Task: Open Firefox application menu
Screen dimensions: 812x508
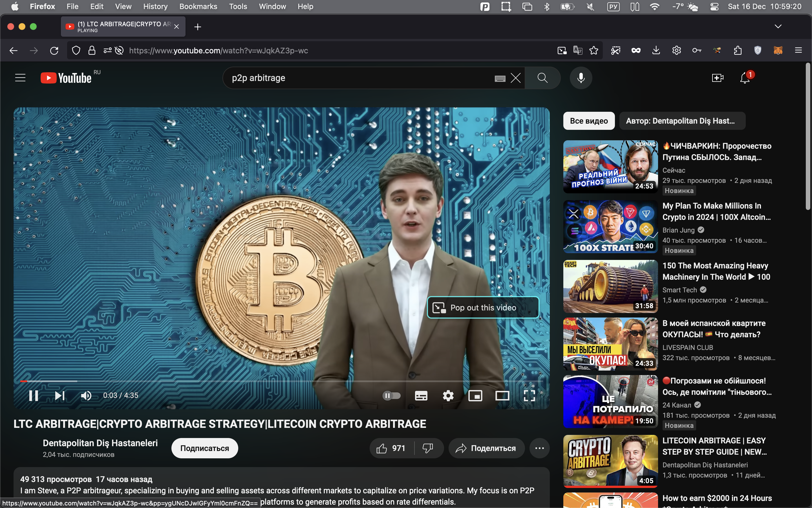Action: pyautogui.click(x=798, y=51)
